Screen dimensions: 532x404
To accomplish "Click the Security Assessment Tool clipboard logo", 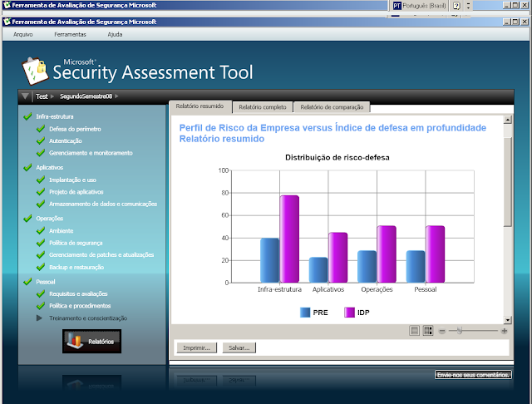I will (x=35, y=71).
